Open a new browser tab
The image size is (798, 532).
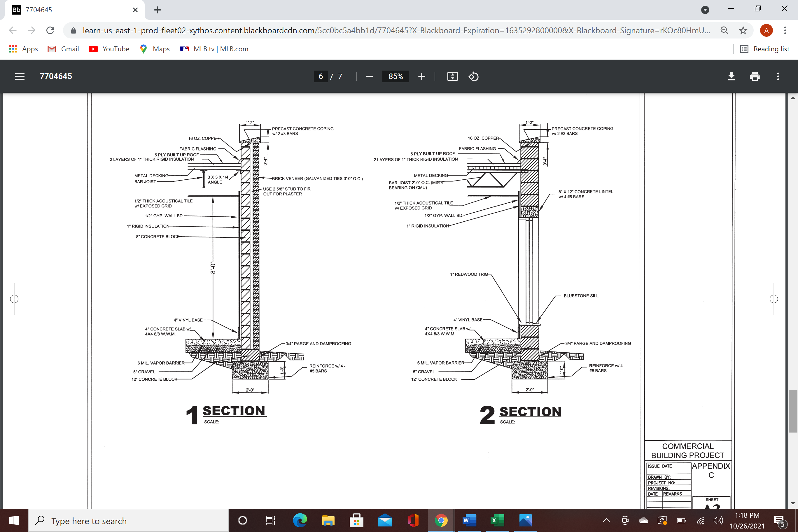click(x=157, y=10)
